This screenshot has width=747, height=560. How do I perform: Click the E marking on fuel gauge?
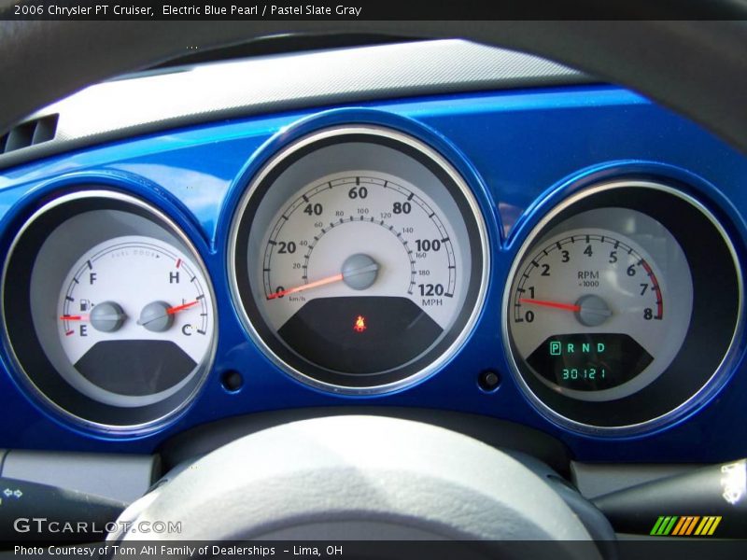[x=83, y=330]
